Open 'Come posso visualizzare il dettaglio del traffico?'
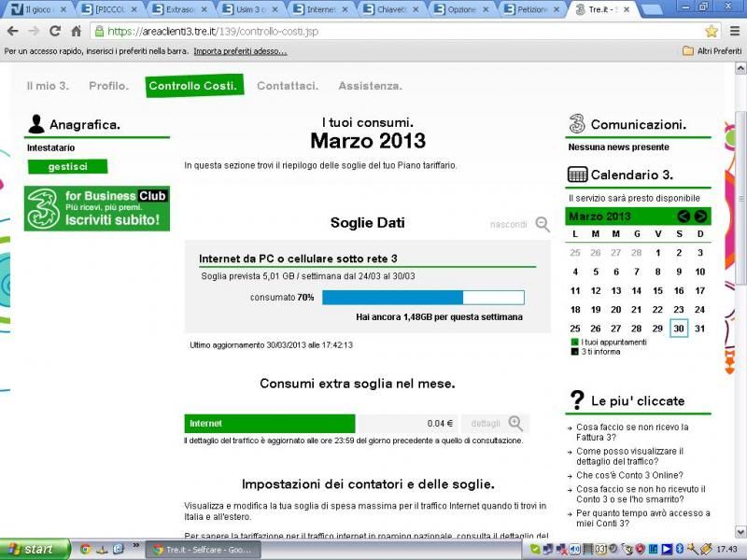Screen dimensions: 747x560 point(629,456)
